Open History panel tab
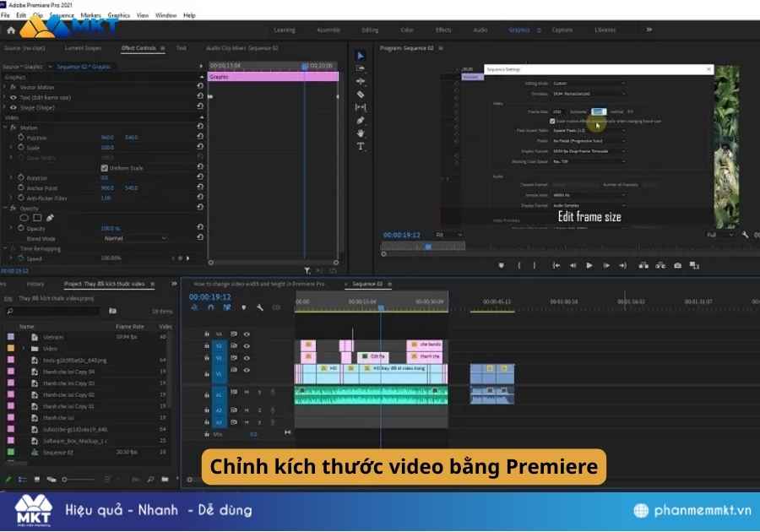Screen dimensions: 760x532 pos(35,284)
